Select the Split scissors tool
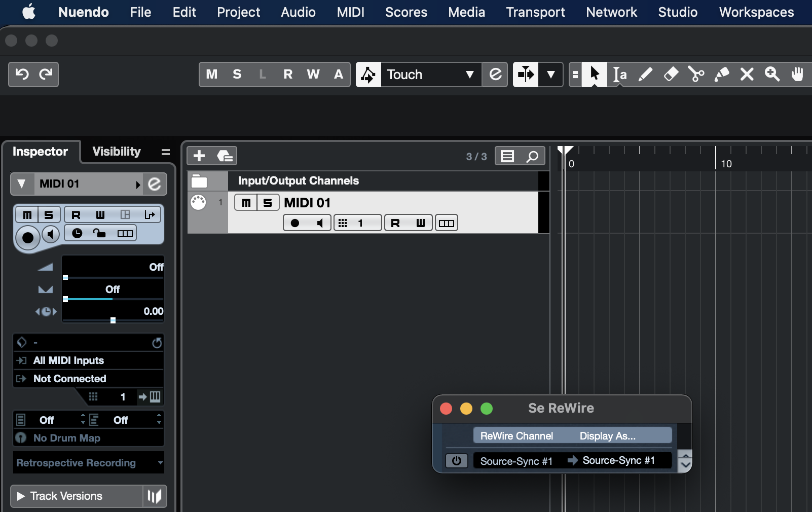This screenshot has height=512, width=812. [696, 75]
